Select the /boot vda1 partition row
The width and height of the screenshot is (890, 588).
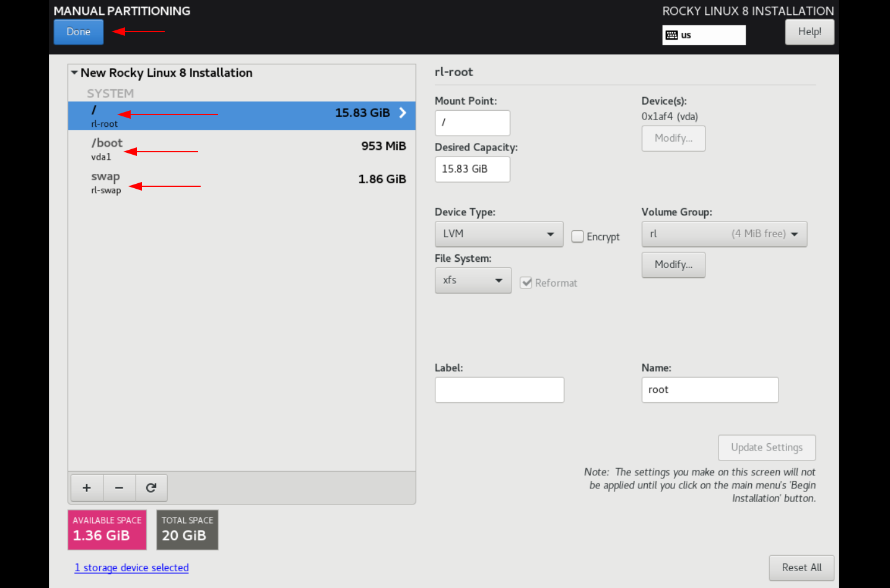[242, 149]
